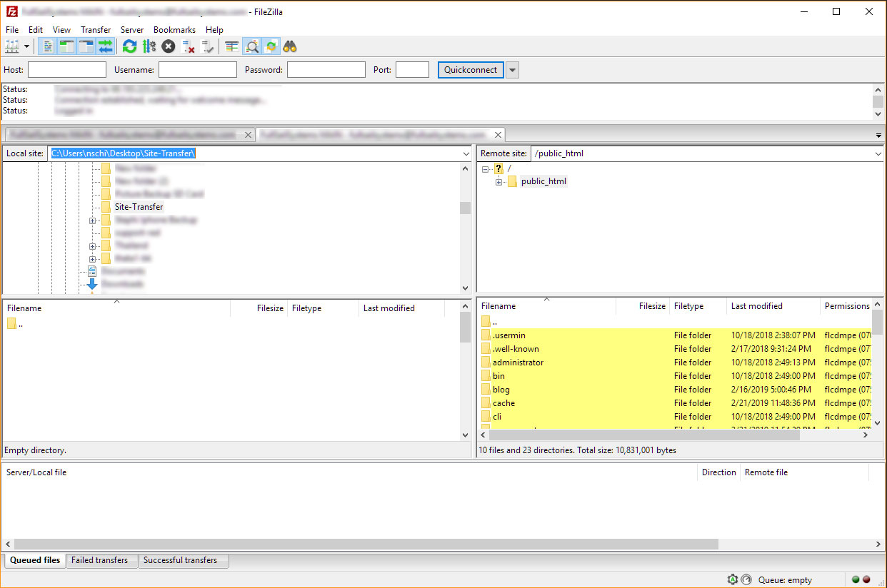
Task: Open the Server menu
Action: (132, 30)
